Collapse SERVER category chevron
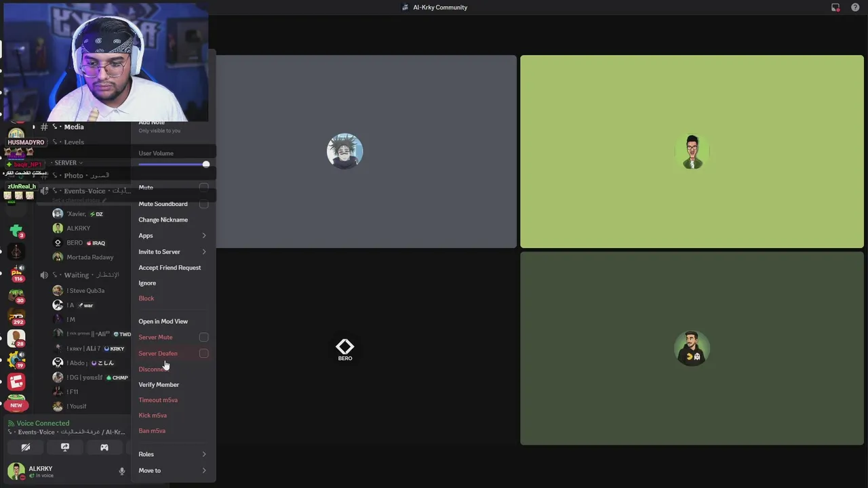This screenshot has height=488, width=868. 81,163
